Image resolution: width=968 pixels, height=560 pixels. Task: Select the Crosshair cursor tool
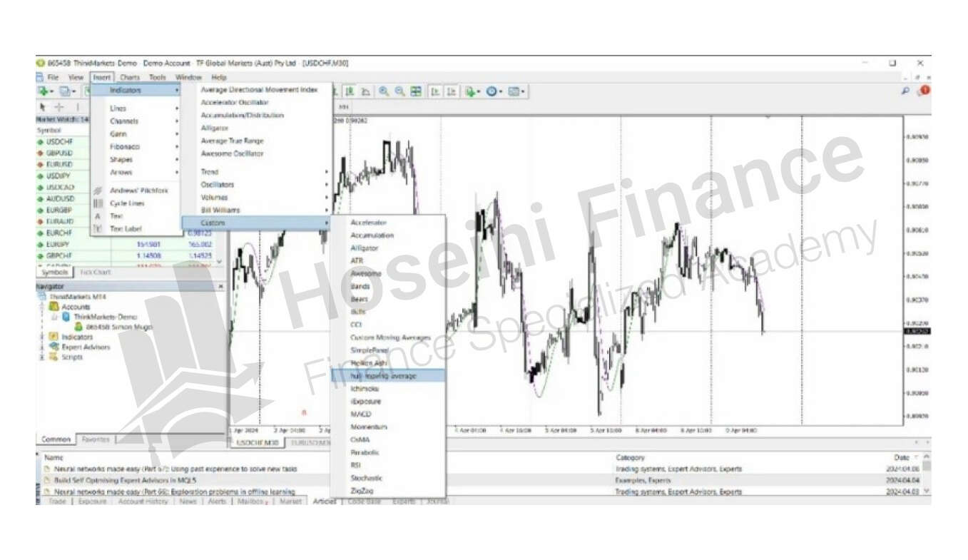pyautogui.click(x=59, y=107)
